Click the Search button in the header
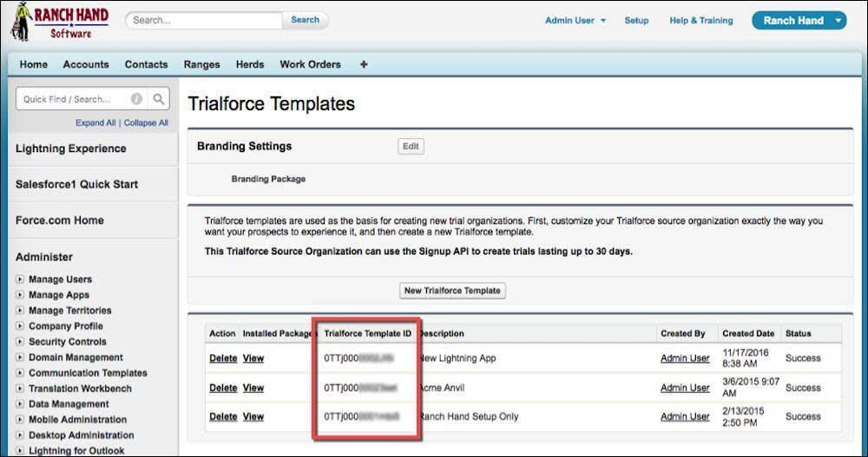 coord(305,20)
